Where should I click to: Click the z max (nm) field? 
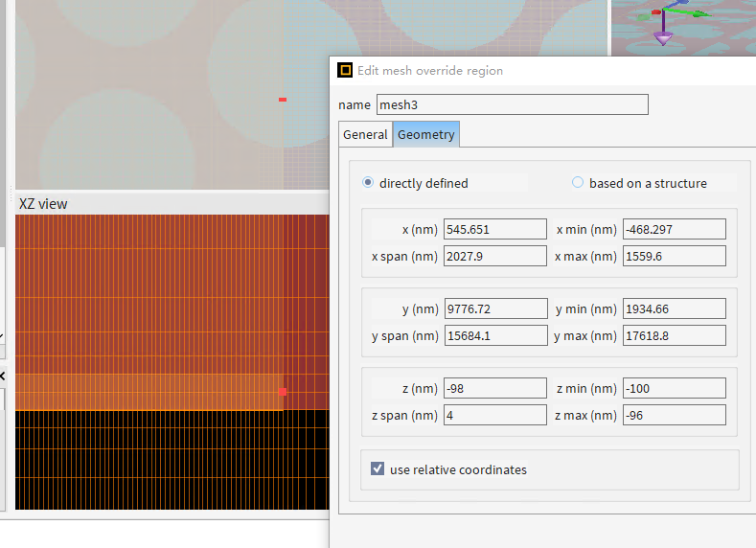pyautogui.click(x=675, y=415)
